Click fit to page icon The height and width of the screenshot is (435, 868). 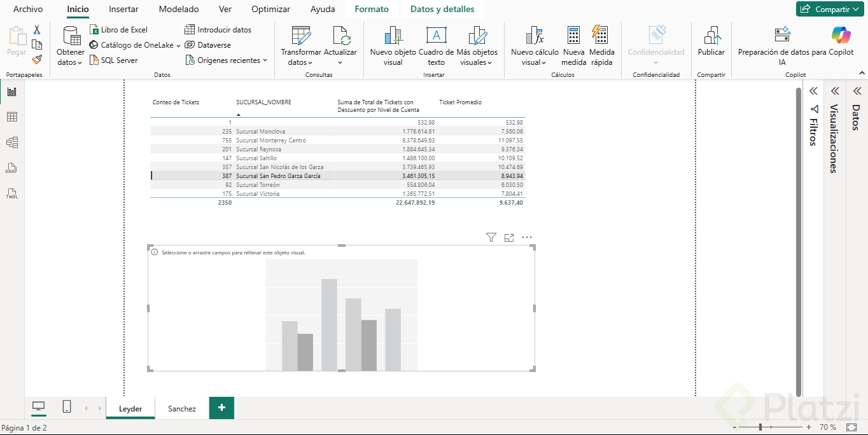tap(851, 427)
